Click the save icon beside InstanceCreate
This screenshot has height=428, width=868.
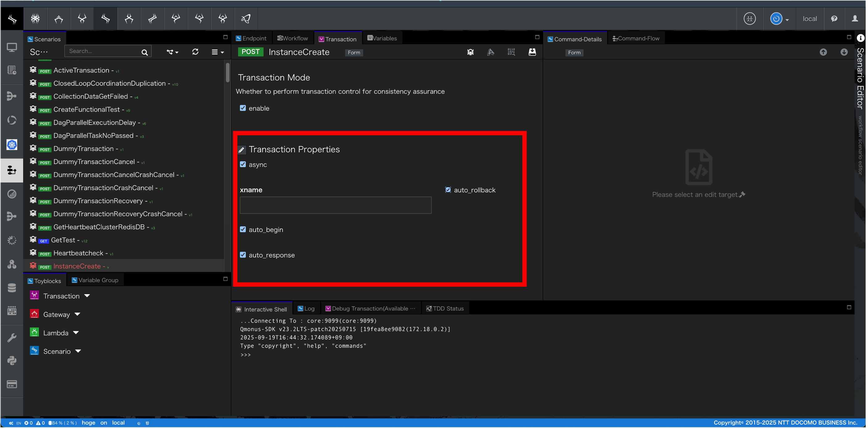[532, 52]
